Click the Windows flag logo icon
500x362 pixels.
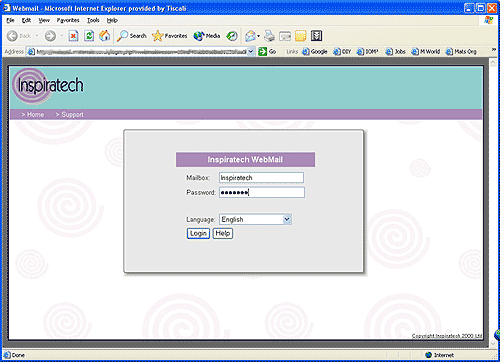pyautogui.click(x=489, y=20)
